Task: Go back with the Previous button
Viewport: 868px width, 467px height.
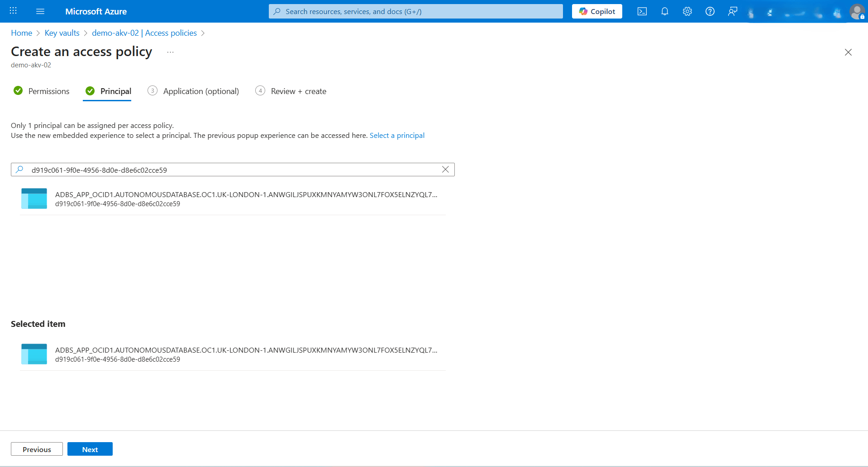Action: pyautogui.click(x=36, y=448)
